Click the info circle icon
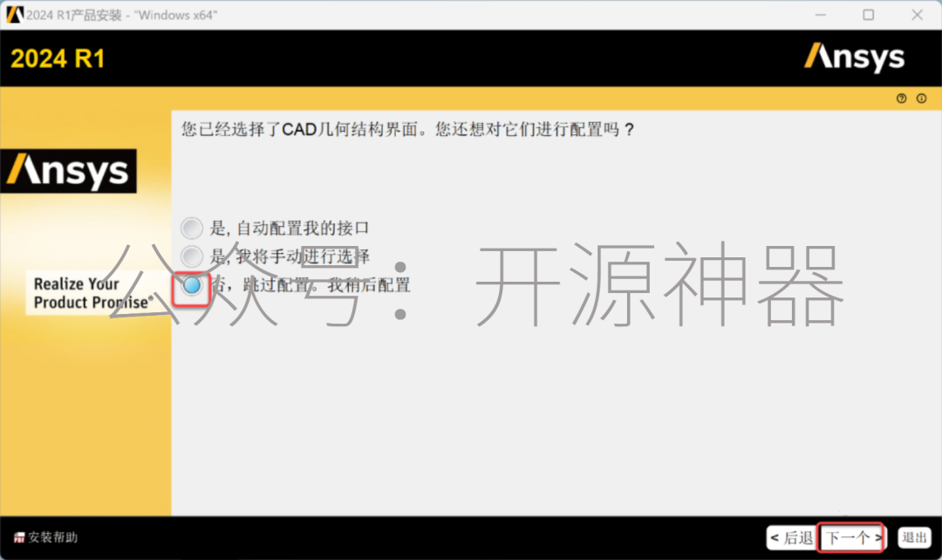Image resolution: width=942 pixels, height=560 pixels. coord(921,99)
